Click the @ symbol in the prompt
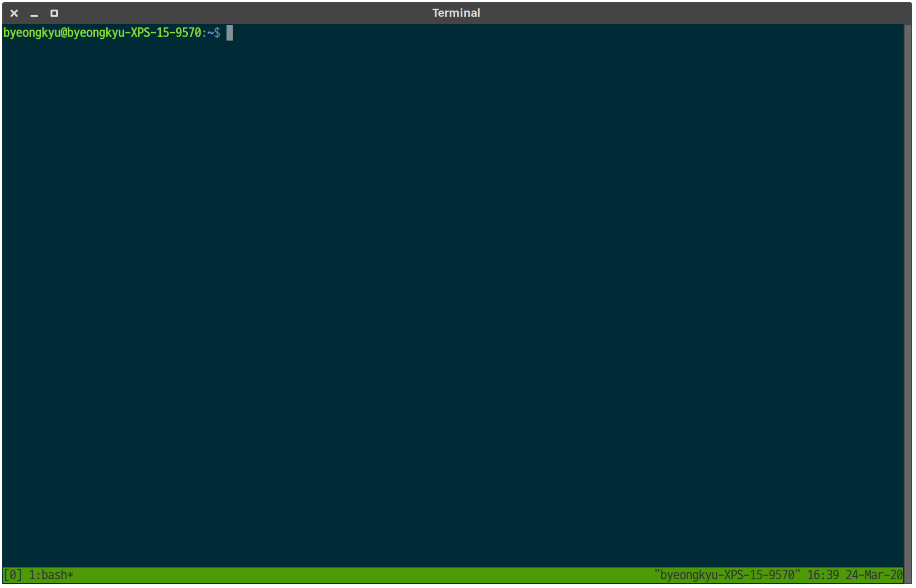This screenshot has width=916, height=588. tap(64, 33)
